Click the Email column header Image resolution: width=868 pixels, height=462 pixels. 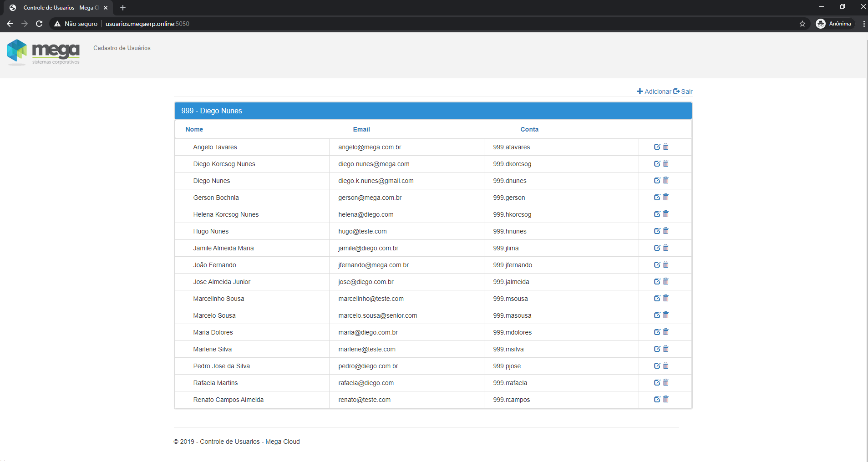coord(361,129)
